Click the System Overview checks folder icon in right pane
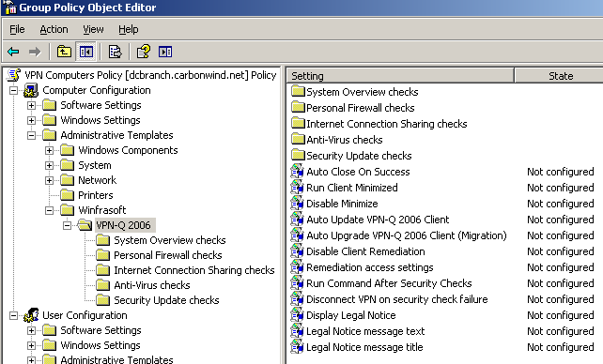The height and width of the screenshot is (364, 603). pyautogui.click(x=298, y=91)
